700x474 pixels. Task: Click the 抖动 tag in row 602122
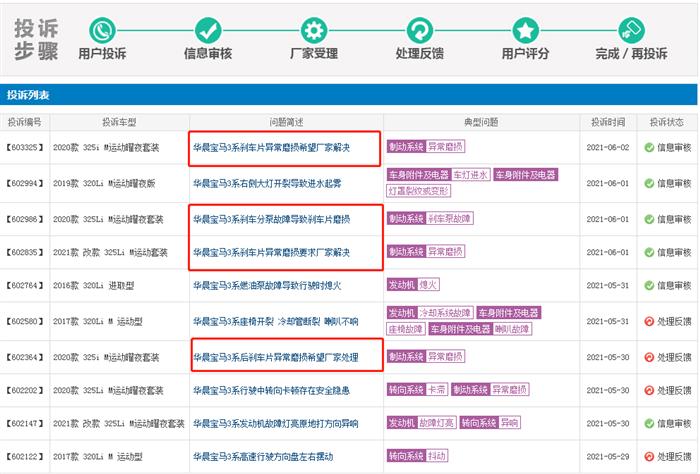point(436,455)
